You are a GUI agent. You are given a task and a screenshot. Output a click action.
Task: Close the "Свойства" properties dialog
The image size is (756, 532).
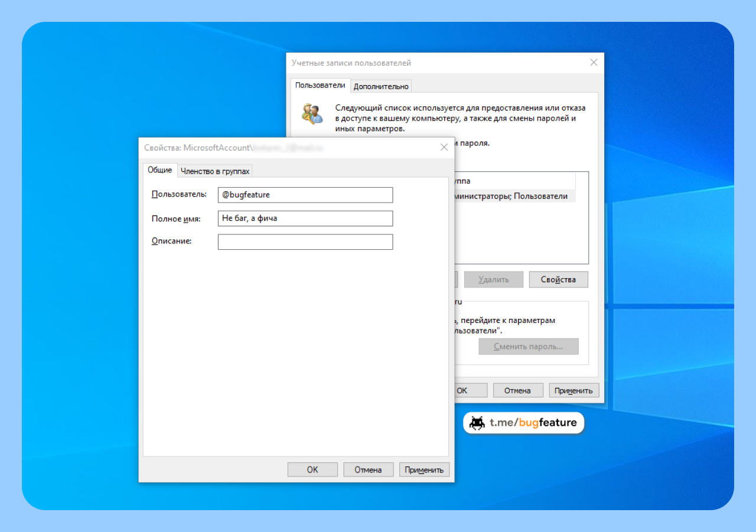pyautogui.click(x=444, y=148)
